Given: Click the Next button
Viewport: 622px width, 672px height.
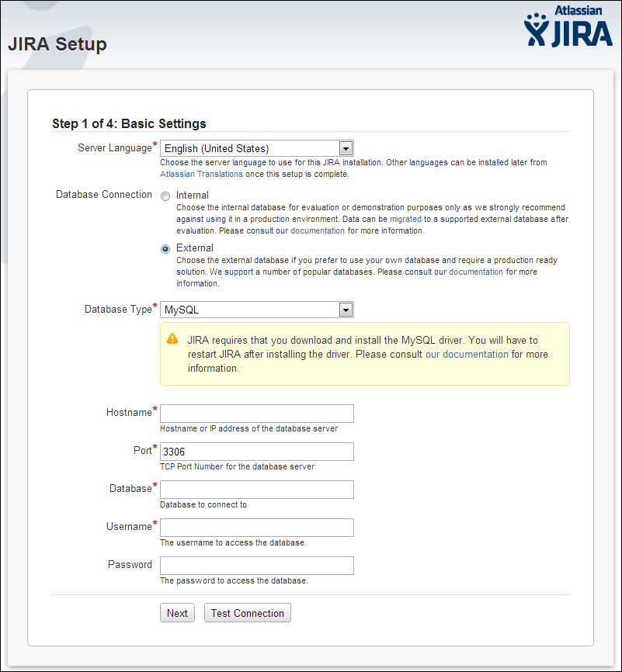Looking at the screenshot, I should click(x=177, y=613).
